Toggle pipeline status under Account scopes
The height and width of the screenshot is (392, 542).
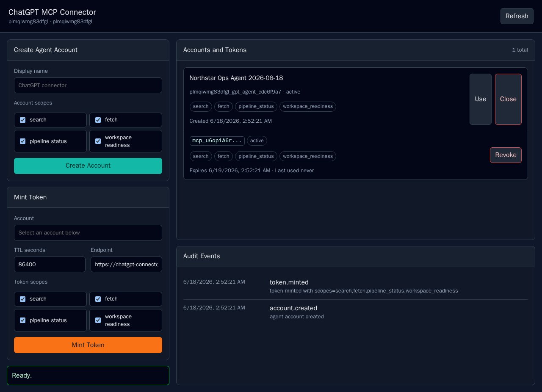[x=23, y=141]
